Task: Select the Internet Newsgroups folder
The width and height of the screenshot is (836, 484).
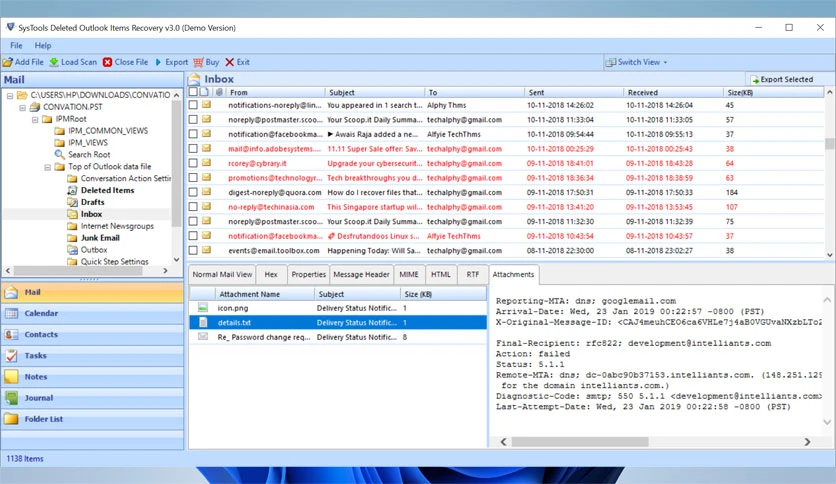Action: point(117,226)
